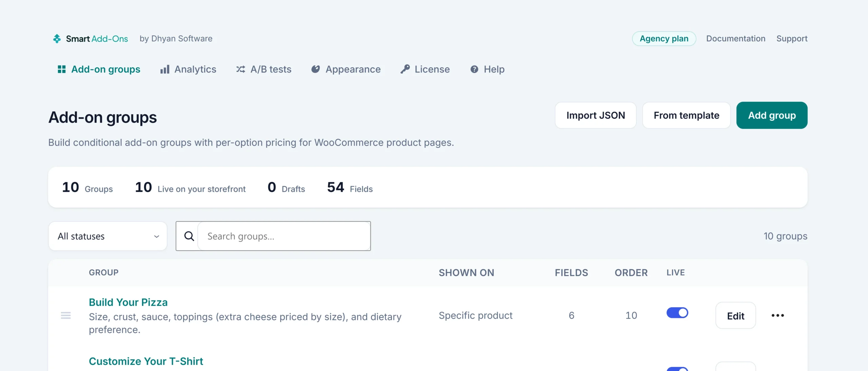Click the Build Your Pizza fields value 6
This screenshot has height=371, width=868.
[x=572, y=315]
